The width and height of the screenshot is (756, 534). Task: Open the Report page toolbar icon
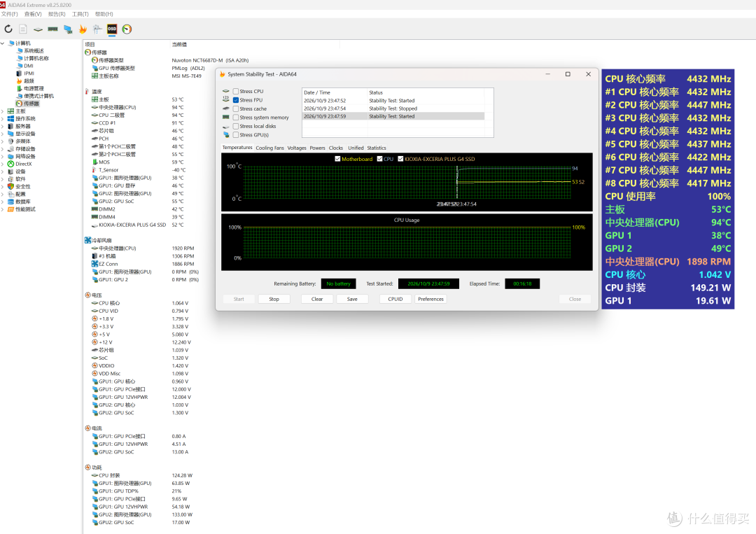pyautogui.click(x=23, y=29)
